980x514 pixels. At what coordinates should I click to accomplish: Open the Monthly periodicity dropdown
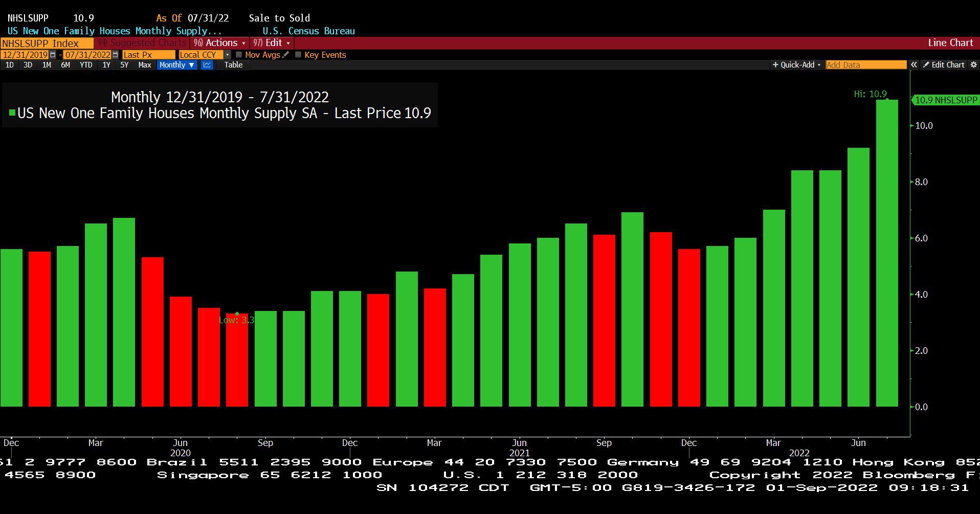(x=177, y=65)
